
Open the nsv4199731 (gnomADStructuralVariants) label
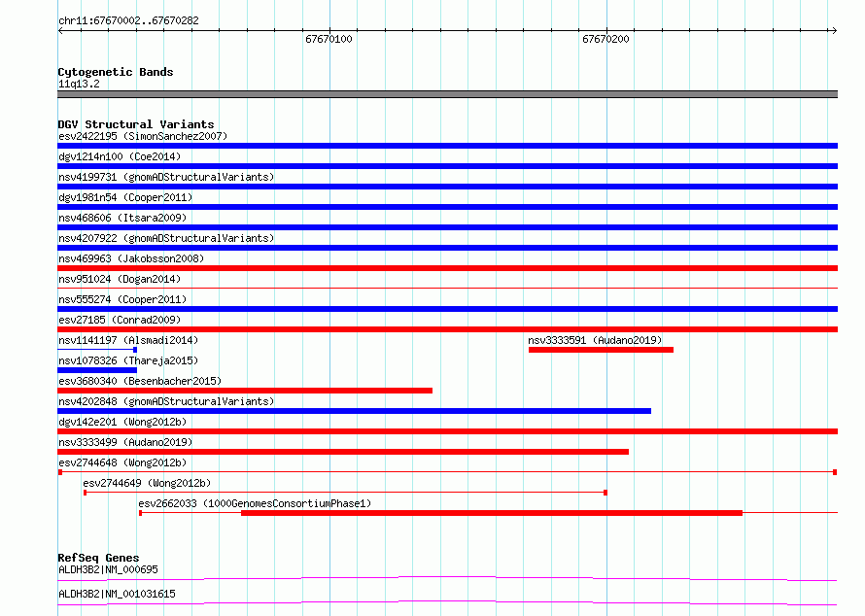click(x=166, y=177)
